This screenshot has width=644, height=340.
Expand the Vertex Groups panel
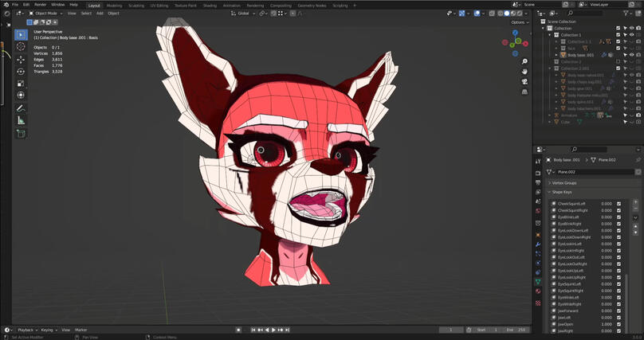click(x=563, y=182)
